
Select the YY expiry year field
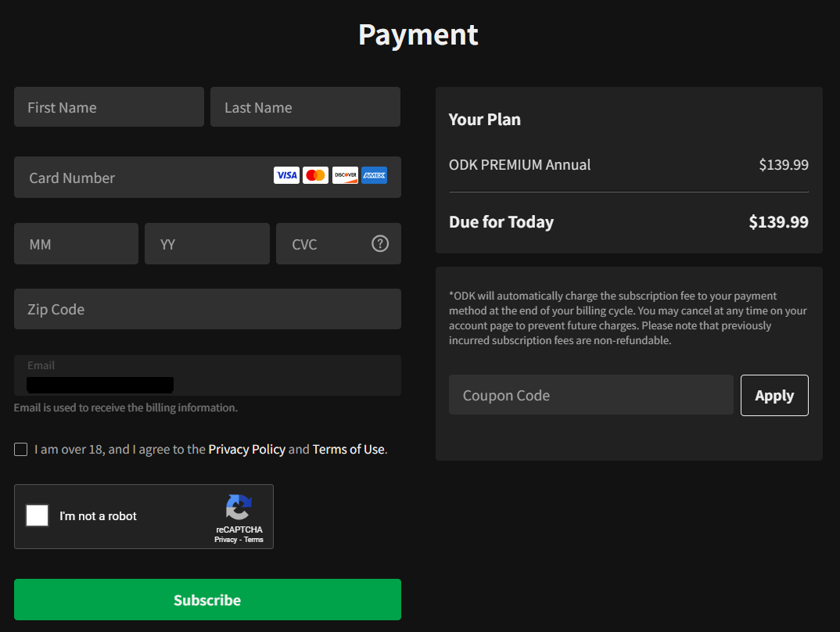[x=206, y=244]
